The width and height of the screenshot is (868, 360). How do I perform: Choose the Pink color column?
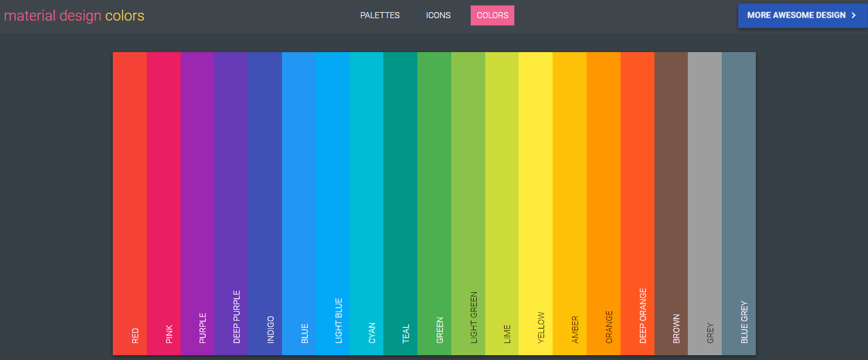[x=164, y=204]
